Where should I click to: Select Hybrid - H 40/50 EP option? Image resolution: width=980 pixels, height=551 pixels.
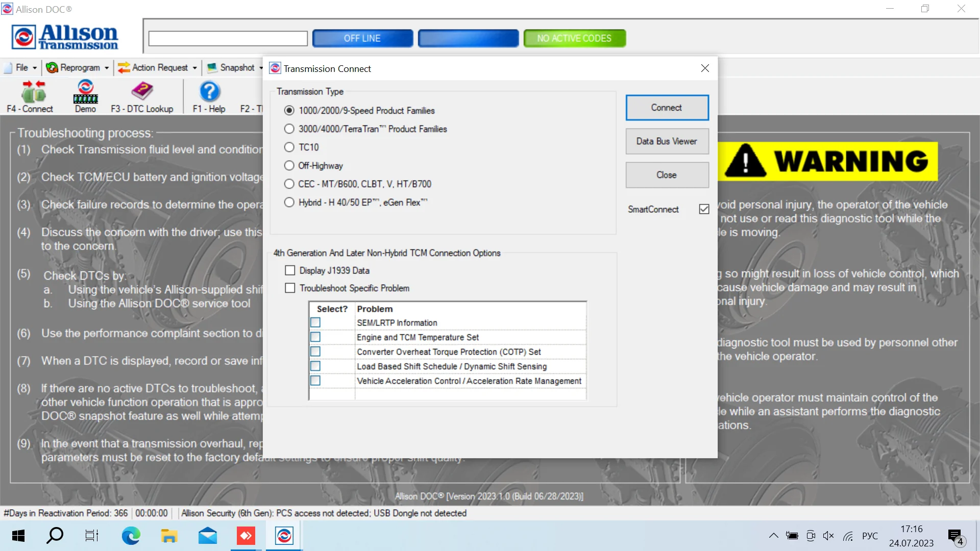[289, 203]
